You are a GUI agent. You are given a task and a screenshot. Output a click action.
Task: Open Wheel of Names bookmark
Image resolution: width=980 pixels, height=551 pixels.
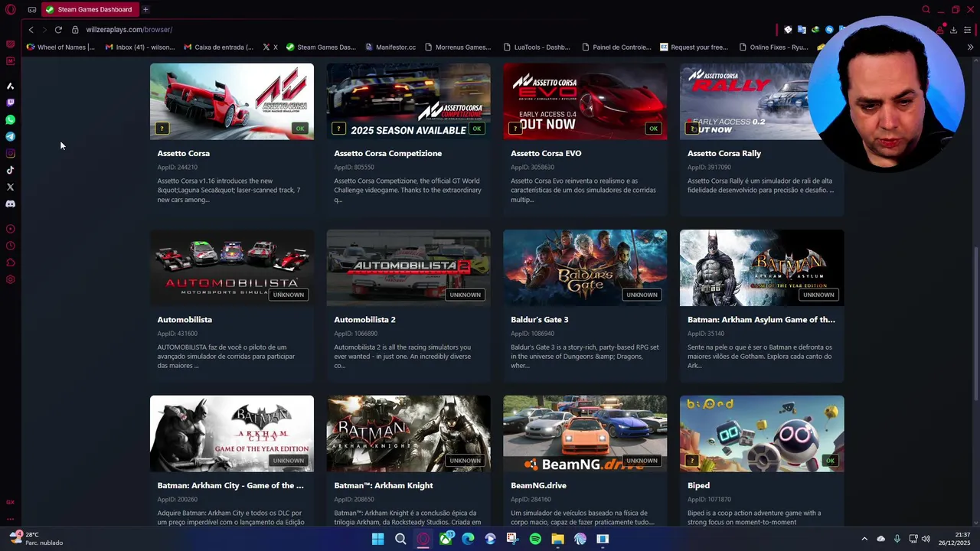pos(60,47)
